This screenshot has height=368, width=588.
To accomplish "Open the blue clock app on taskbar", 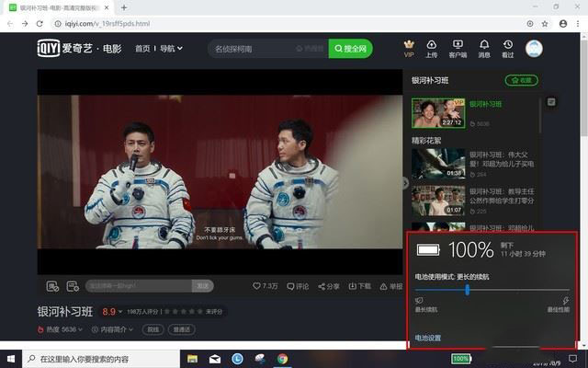I will pyautogui.click(x=237, y=359).
